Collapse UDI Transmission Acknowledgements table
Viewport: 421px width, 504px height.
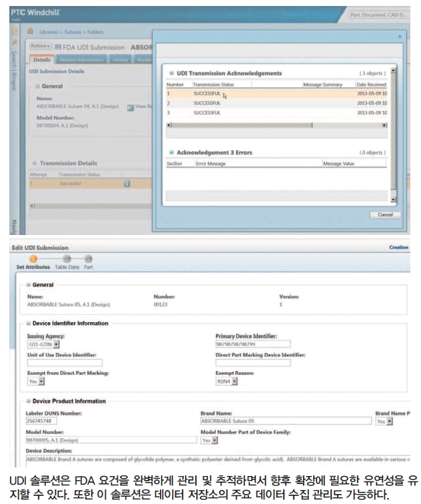[x=171, y=73]
